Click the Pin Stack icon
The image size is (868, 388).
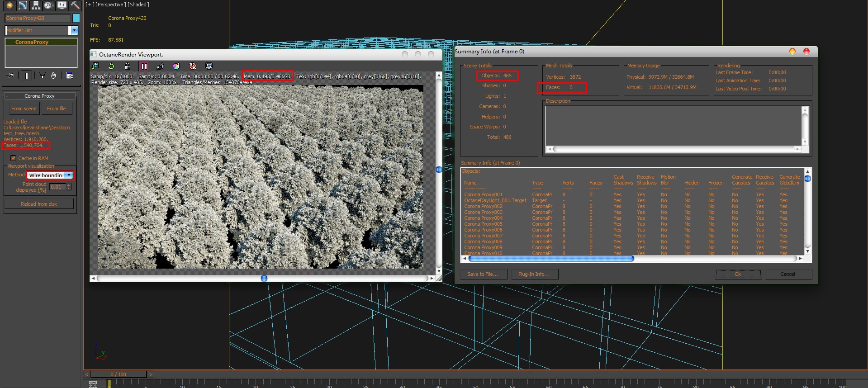click(x=10, y=76)
